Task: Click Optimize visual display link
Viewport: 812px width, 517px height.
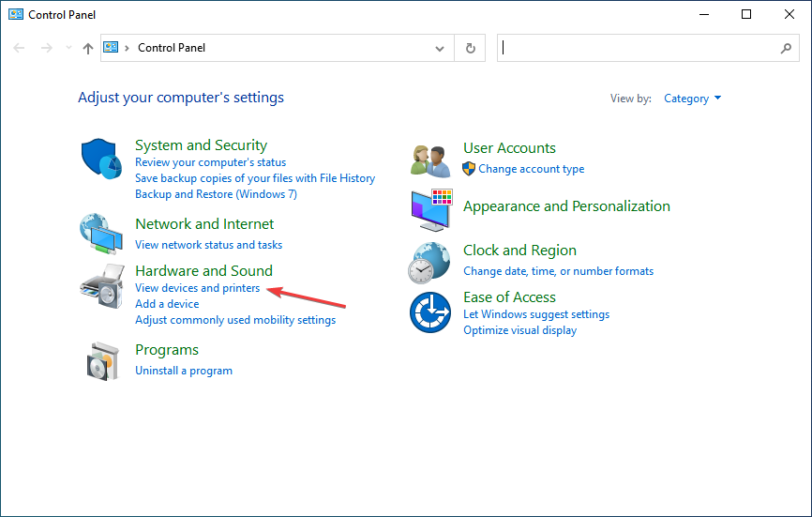Action: coord(520,330)
